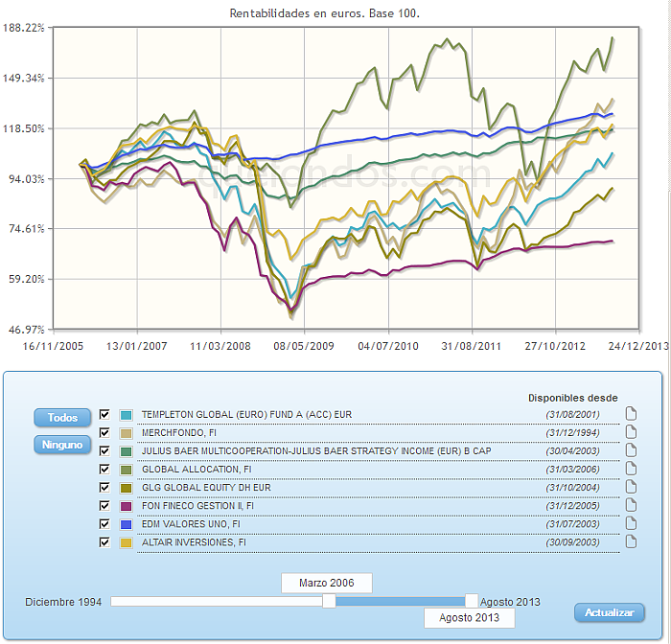The image size is (671, 644).
Task: Open document icon for ALTAIR INVERSIONES
Action: click(x=631, y=541)
